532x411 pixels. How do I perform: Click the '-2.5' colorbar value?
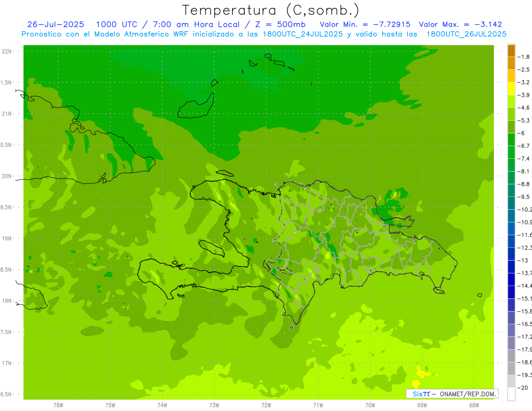(524, 70)
